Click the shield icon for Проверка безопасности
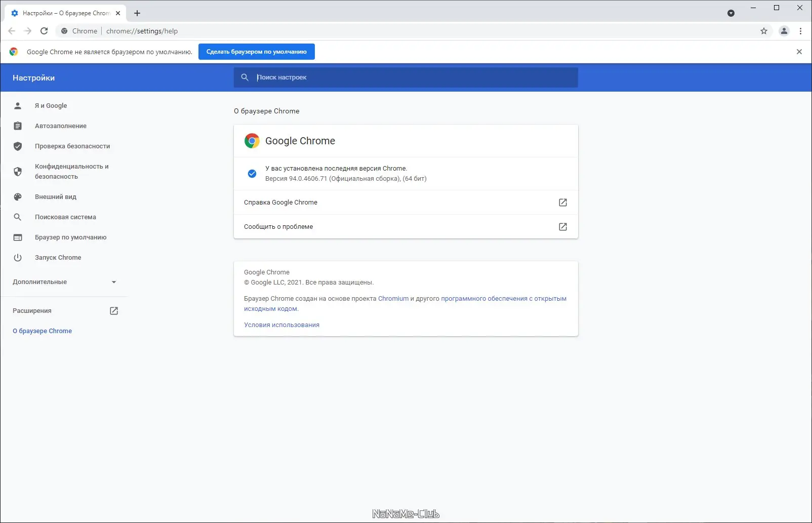 pyautogui.click(x=18, y=146)
